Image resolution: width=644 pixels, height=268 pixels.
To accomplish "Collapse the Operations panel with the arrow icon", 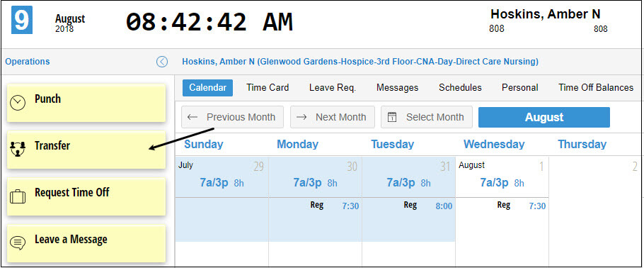I will tap(162, 62).
